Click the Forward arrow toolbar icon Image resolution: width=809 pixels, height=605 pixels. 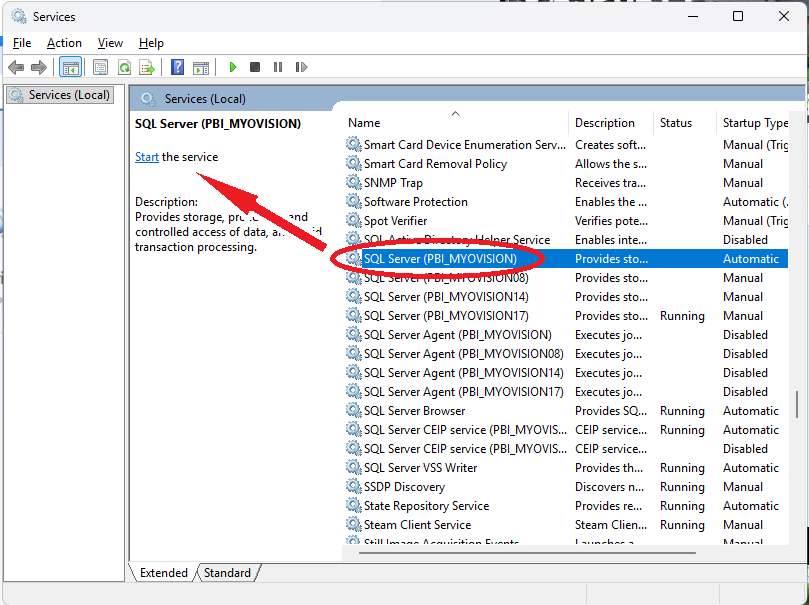coord(39,67)
